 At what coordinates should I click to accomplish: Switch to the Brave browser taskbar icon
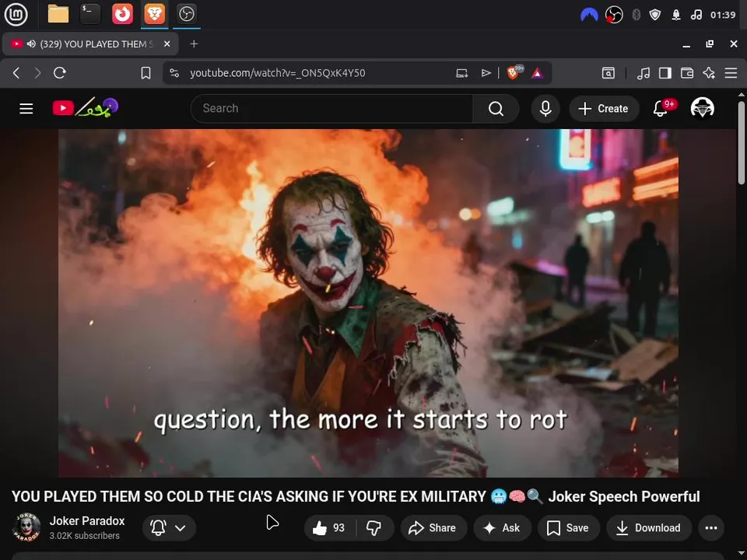pyautogui.click(x=154, y=14)
